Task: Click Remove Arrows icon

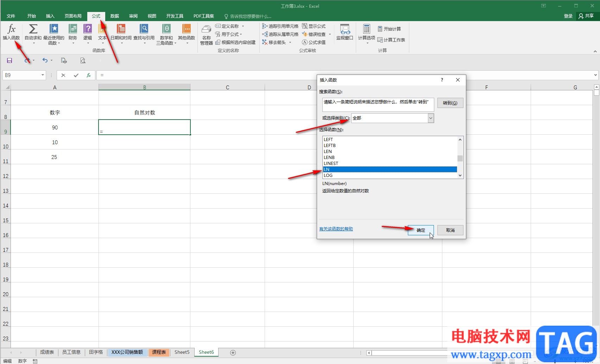Action: click(x=265, y=42)
